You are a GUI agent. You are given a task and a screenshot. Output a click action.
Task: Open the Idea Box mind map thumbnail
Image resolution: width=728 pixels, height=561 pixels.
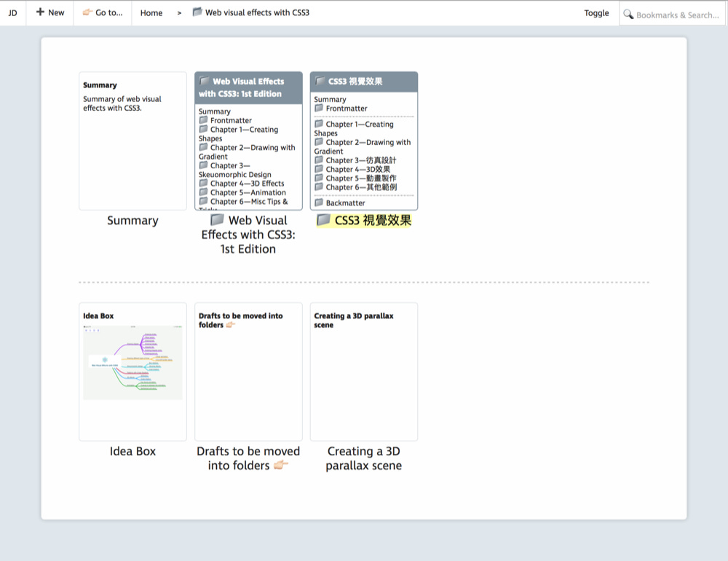pos(132,362)
